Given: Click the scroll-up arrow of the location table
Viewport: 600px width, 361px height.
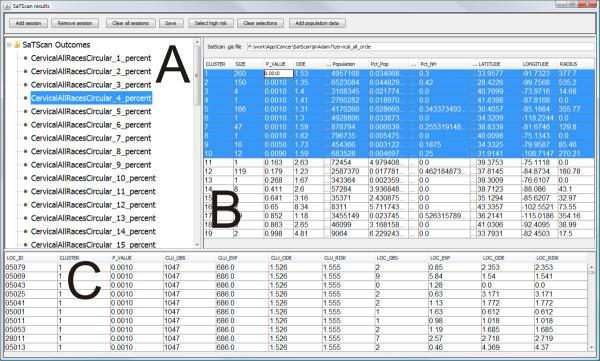Looking at the screenshot, I should (x=592, y=267).
